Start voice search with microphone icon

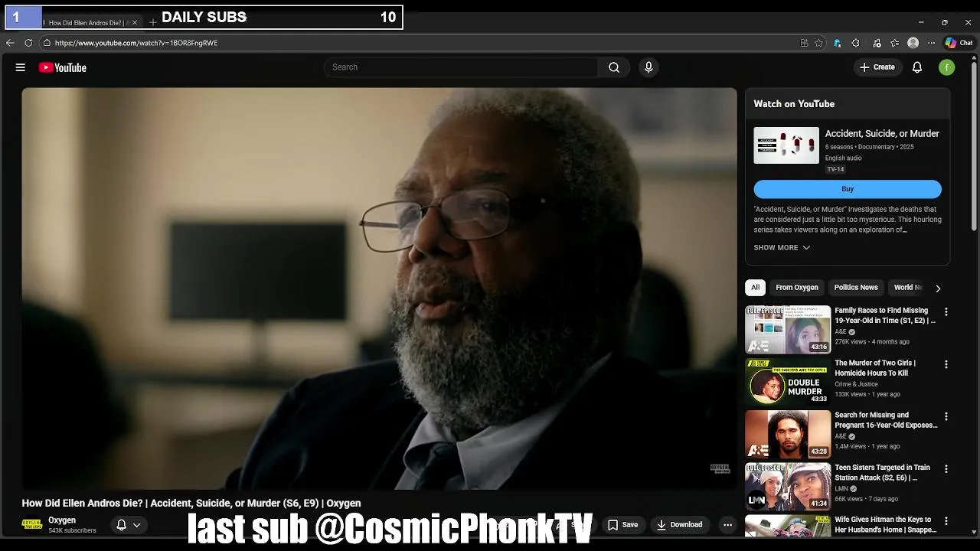tap(648, 67)
